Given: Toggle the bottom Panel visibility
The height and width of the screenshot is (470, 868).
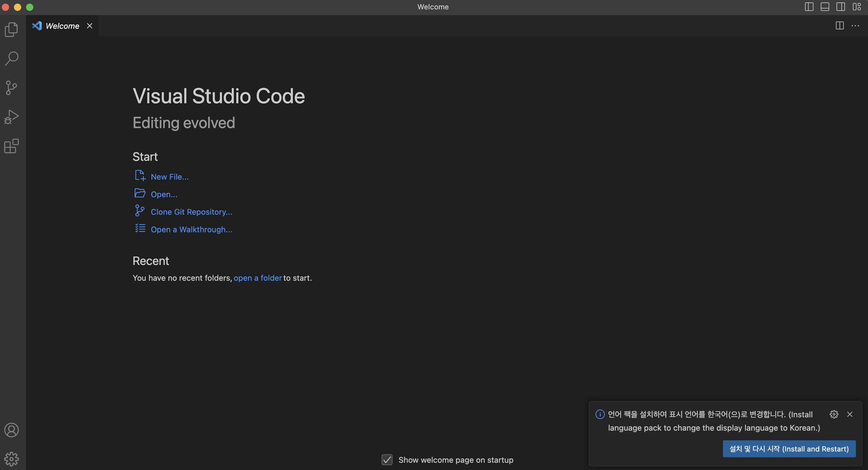Looking at the screenshot, I should [825, 7].
